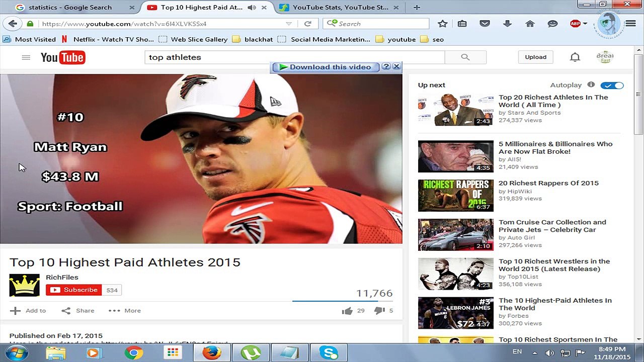644x362 pixels.
Task: Open the Firefox downloads arrow
Action: coord(507,24)
